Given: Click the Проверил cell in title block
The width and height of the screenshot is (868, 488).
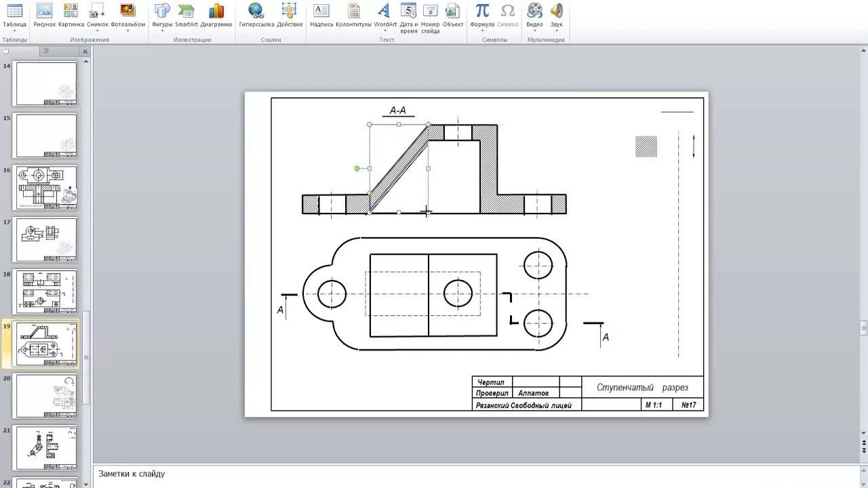Looking at the screenshot, I should click(492, 393).
